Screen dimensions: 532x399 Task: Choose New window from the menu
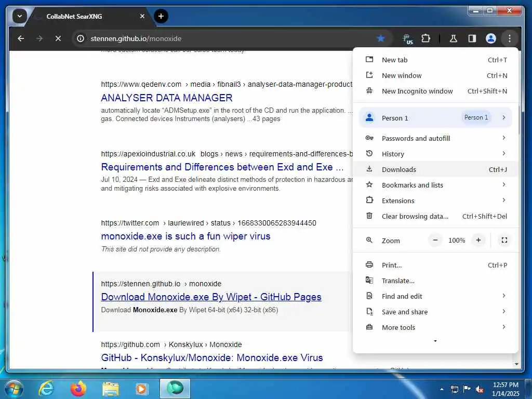pyautogui.click(x=436, y=75)
